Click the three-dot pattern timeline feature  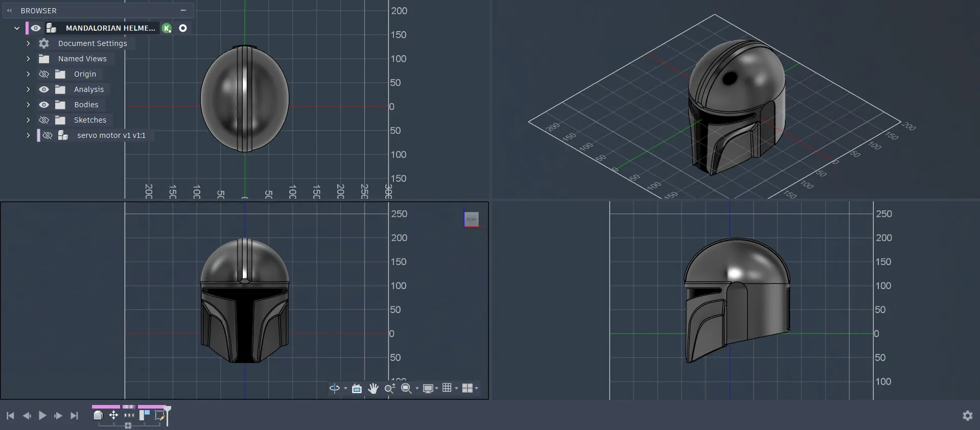129,415
